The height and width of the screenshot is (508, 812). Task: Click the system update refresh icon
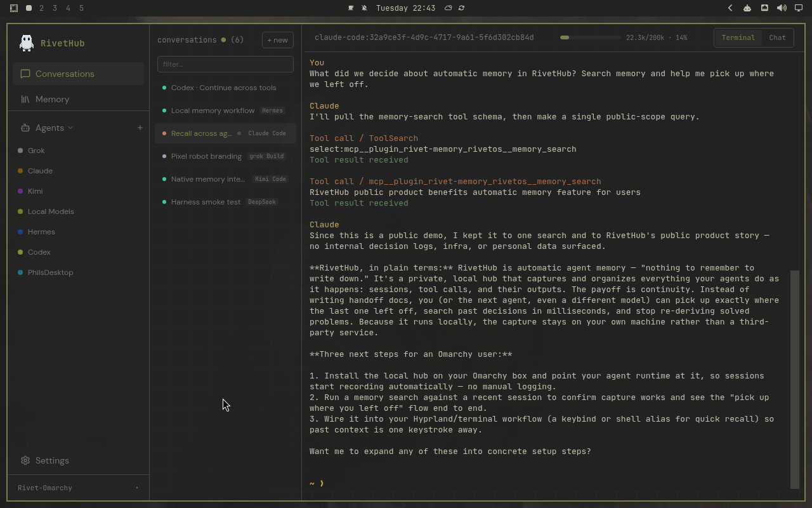pos(461,8)
